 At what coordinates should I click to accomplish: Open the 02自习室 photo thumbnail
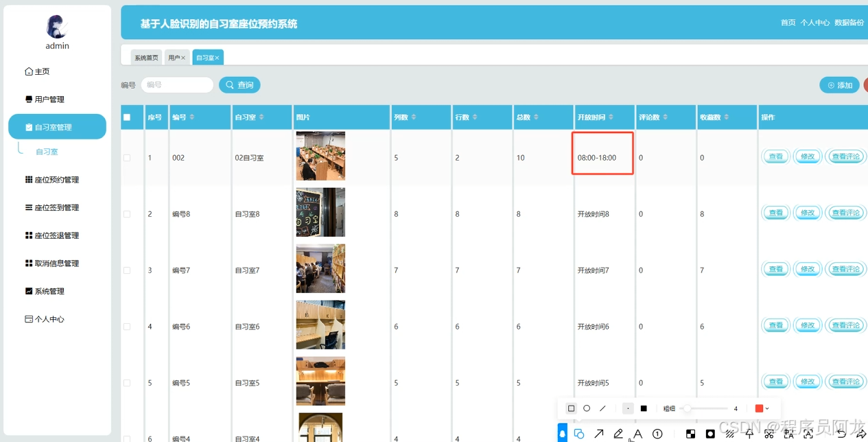[x=320, y=156]
